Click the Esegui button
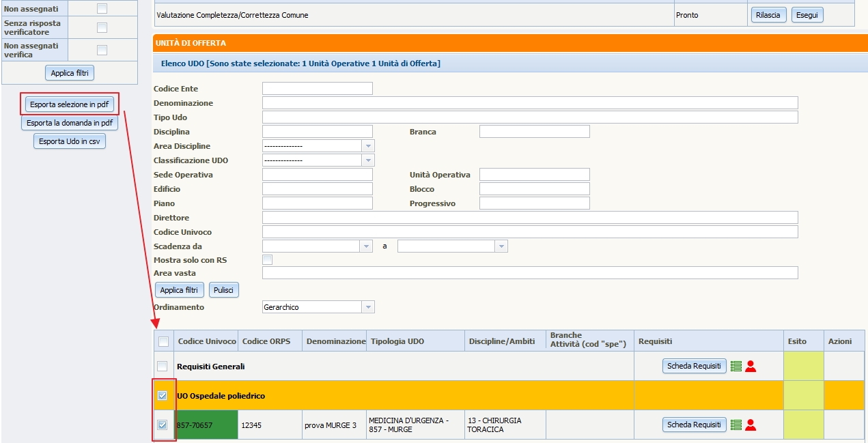 (807, 15)
